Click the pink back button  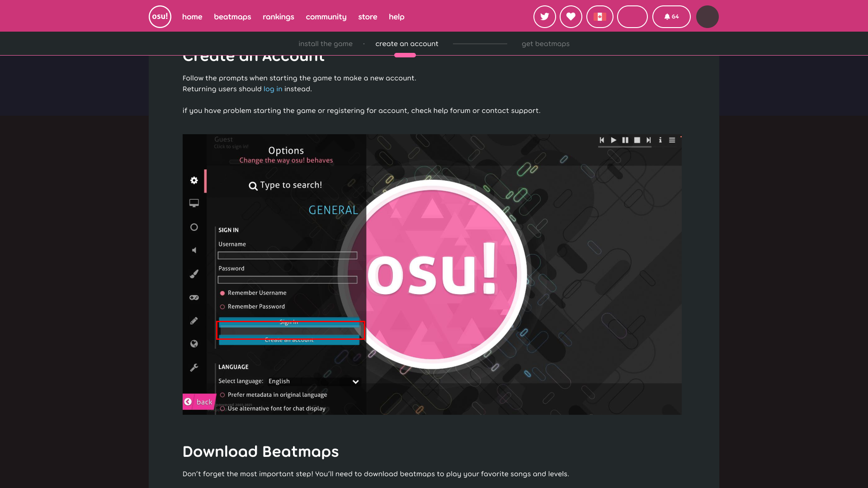pos(198,402)
